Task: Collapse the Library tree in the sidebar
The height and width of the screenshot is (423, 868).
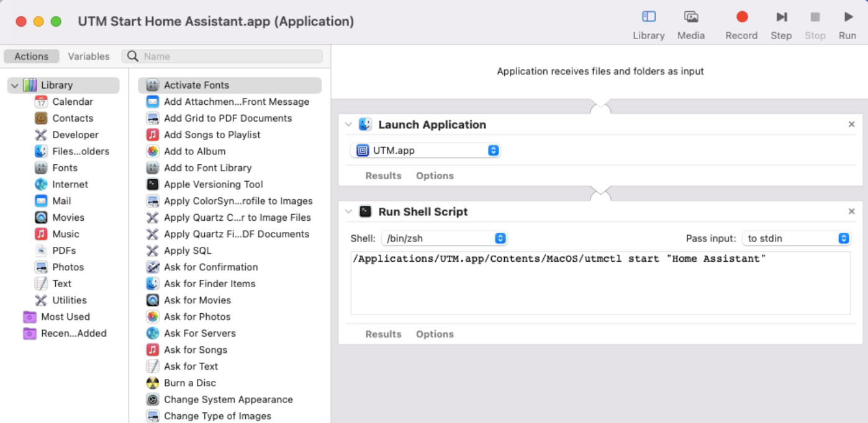Action: [x=14, y=85]
